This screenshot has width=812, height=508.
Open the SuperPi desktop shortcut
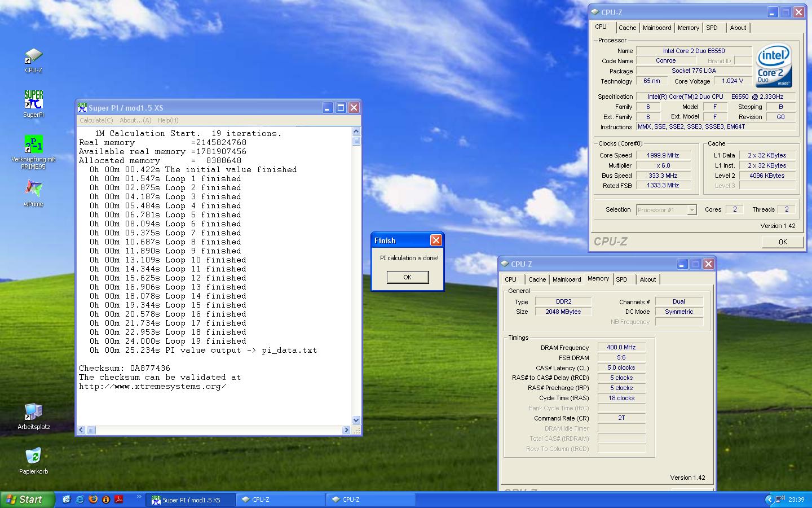tap(33, 104)
